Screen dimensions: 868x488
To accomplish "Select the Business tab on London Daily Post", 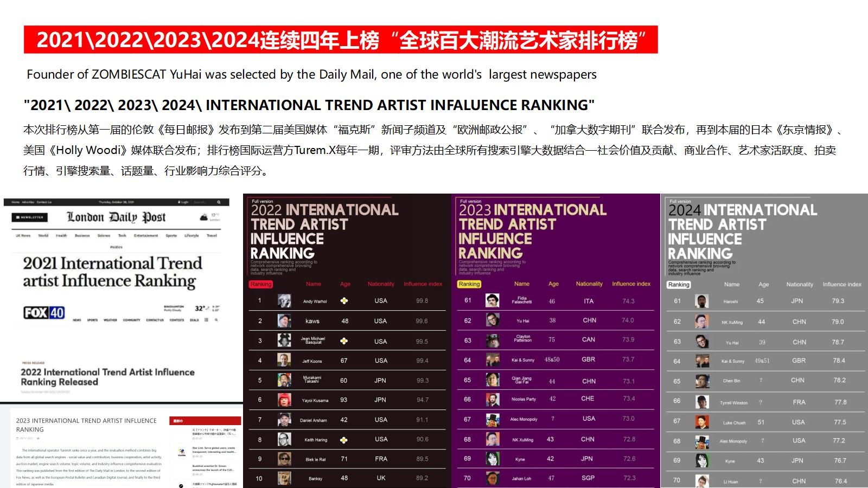I will click(82, 236).
